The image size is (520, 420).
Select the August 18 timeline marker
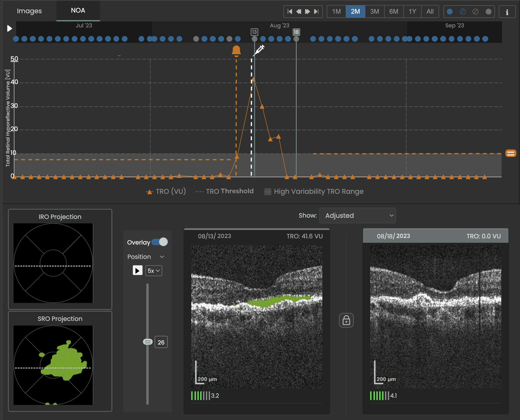(x=296, y=32)
